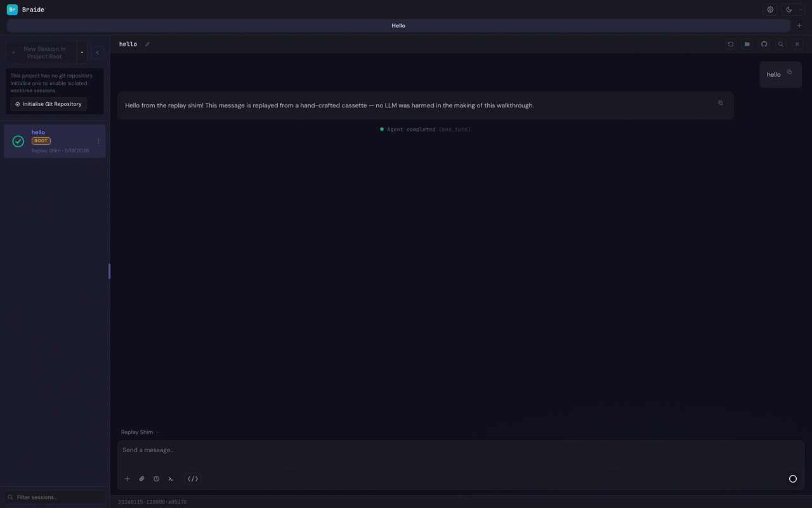Select the Hello tab
Image resolution: width=812 pixels, height=508 pixels.
398,25
